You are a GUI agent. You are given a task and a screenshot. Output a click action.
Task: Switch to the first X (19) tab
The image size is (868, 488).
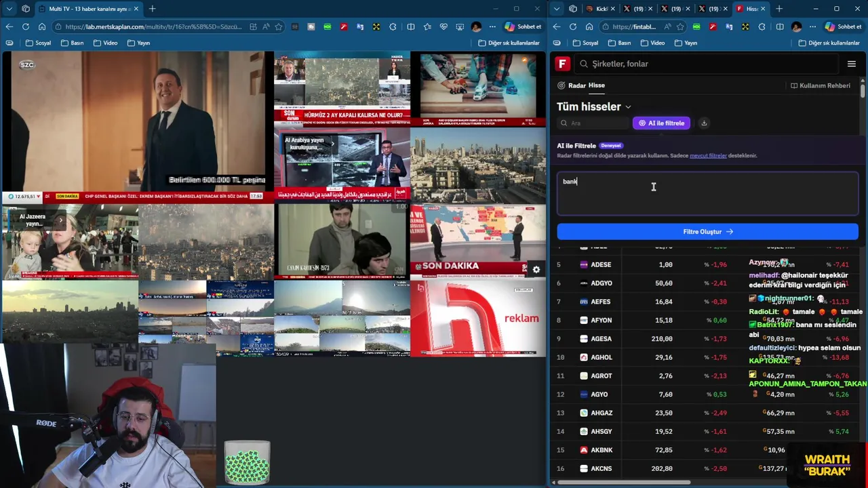(x=637, y=9)
